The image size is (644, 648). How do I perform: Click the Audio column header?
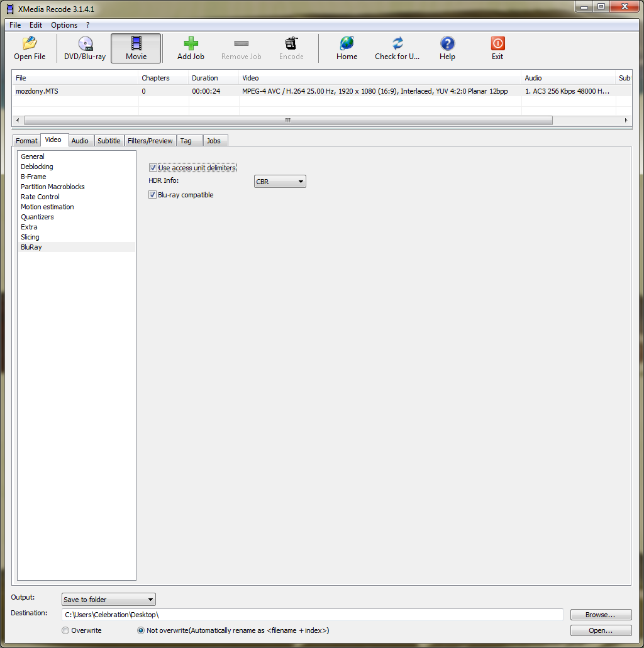click(569, 78)
